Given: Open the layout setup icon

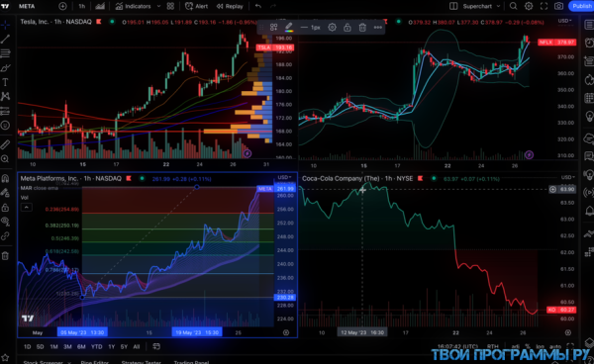Looking at the screenshot, I should pyautogui.click(x=453, y=6).
